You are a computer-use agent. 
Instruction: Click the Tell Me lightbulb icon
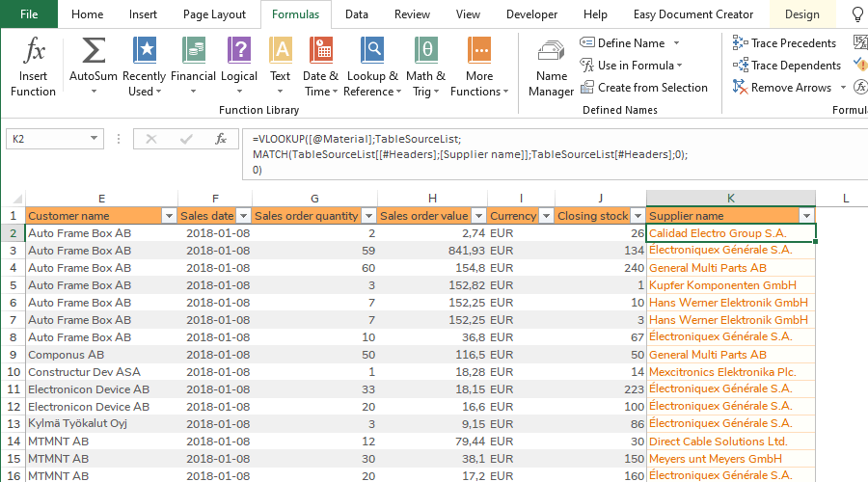coord(858,14)
